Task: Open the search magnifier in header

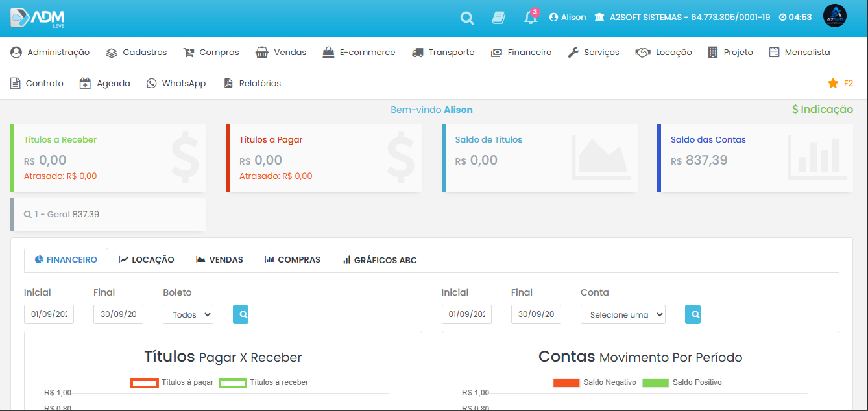Action: 467,18
